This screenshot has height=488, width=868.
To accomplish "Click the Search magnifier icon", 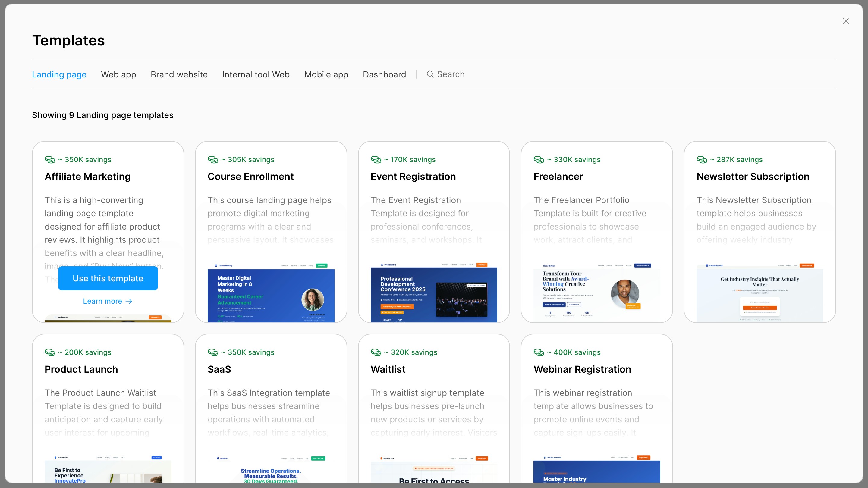I will click(x=430, y=74).
